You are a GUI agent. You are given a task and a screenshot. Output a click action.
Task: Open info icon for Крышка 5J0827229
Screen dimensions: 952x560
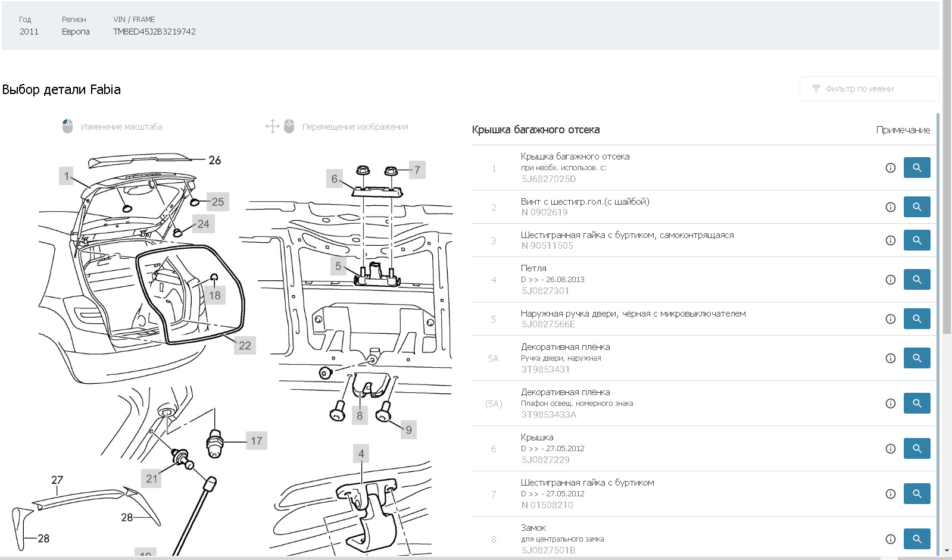point(890,449)
